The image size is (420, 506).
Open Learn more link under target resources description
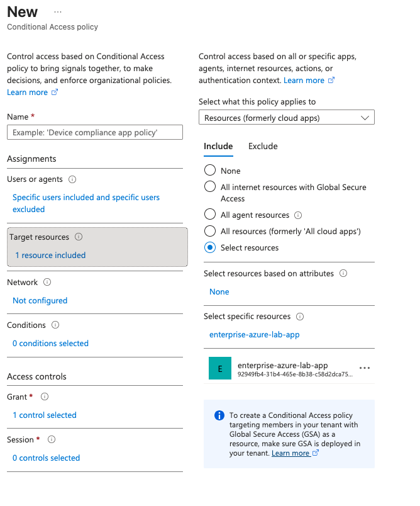click(x=309, y=81)
